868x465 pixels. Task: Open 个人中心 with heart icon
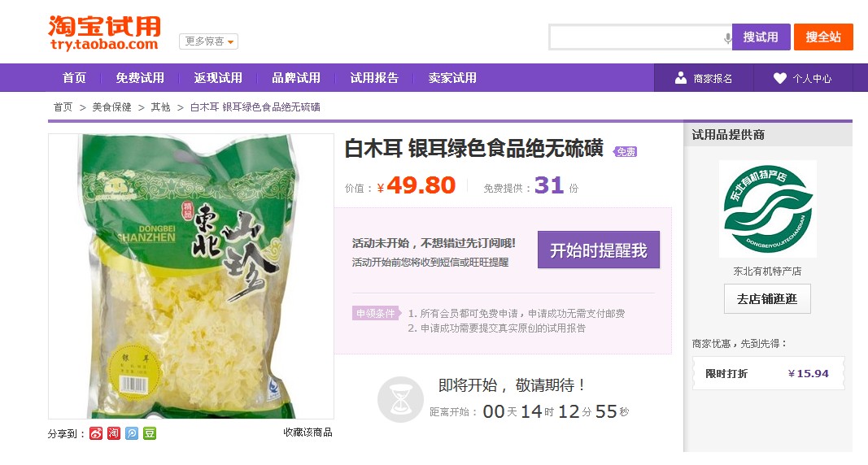pyautogui.click(x=803, y=78)
